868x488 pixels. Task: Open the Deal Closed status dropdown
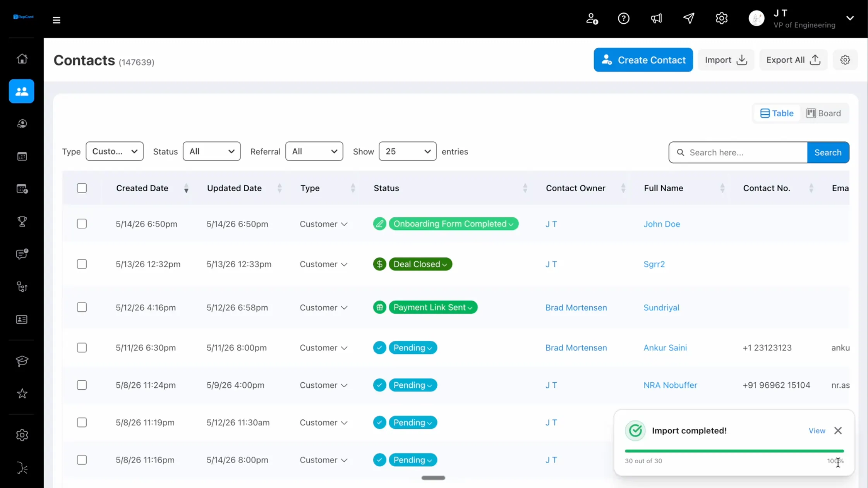(x=420, y=264)
